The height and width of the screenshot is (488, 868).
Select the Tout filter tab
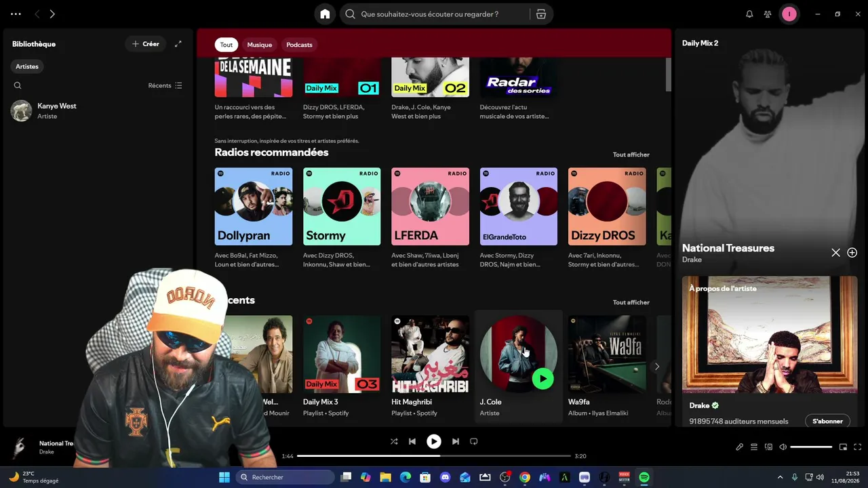pos(226,45)
